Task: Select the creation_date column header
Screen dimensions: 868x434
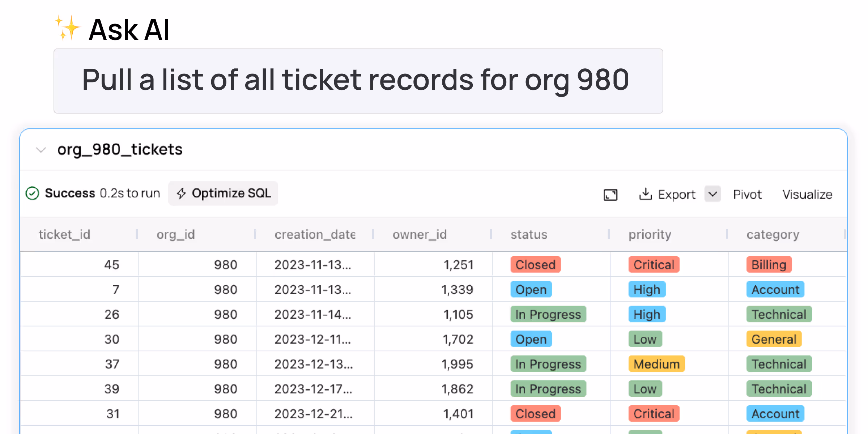Action: coord(315,234)
